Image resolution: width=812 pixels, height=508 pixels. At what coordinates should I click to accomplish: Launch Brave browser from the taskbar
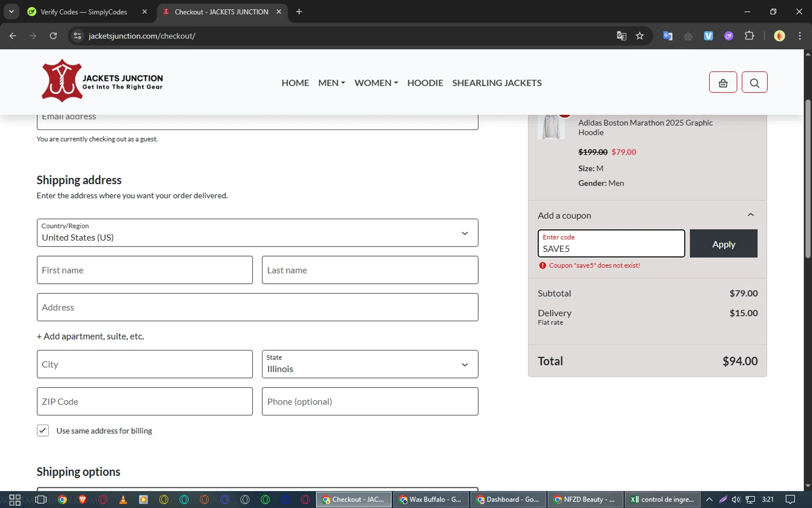82,499
